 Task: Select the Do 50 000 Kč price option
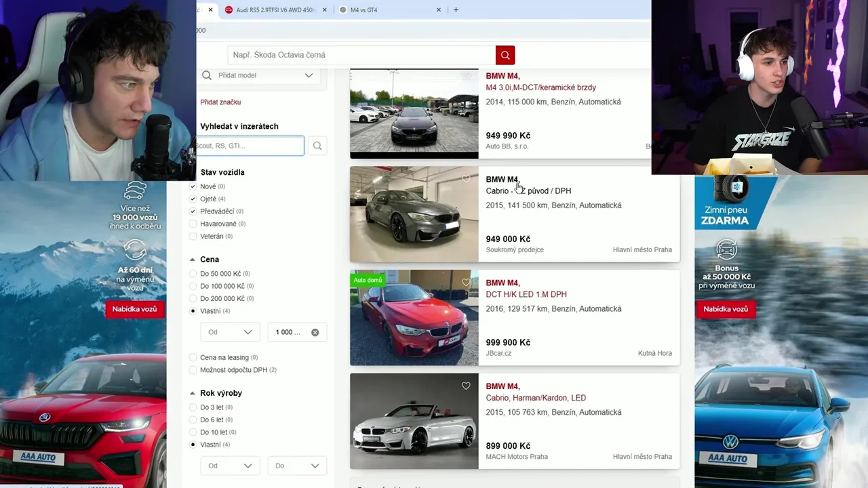tap(193, 274)
